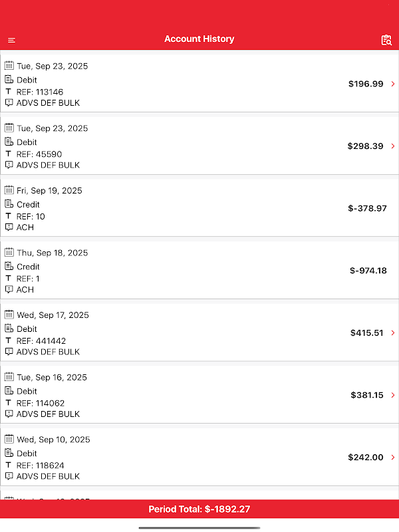Select the Sep 19 credit of $-378.97
This screenshot has height=532, width=399.
pos(199,208)
